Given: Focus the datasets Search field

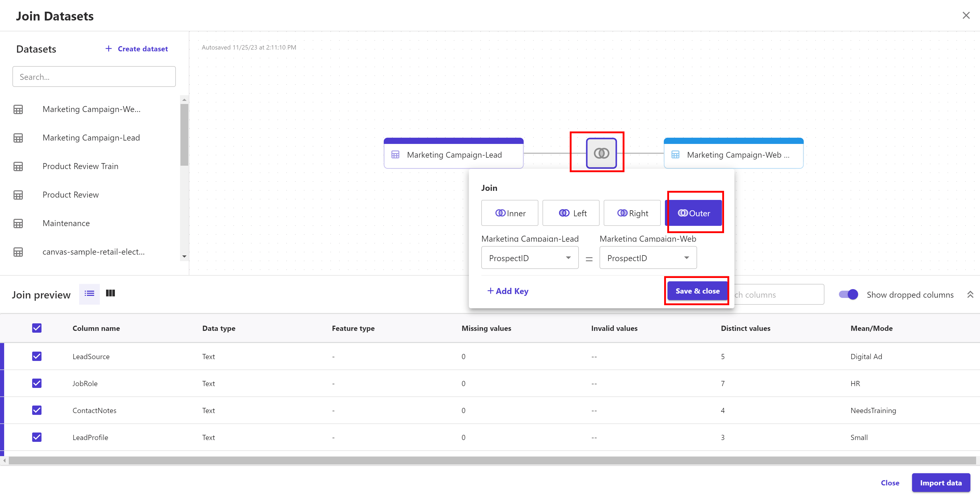Looking at the screenshot, I should click(x=94, y=77).
